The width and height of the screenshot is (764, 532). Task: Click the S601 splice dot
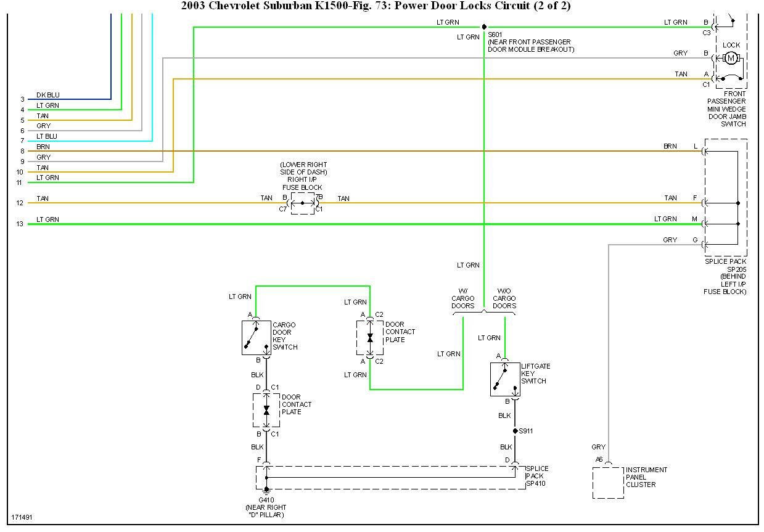click(484, 27)
